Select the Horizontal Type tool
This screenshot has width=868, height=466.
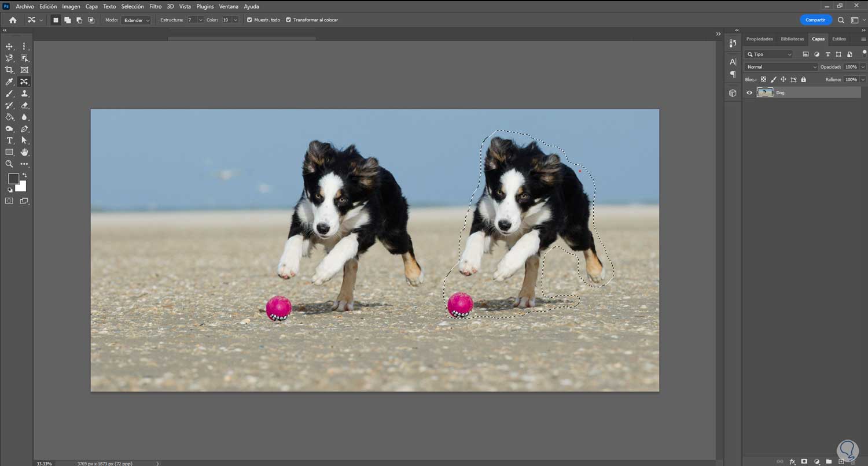coord(9,140)
